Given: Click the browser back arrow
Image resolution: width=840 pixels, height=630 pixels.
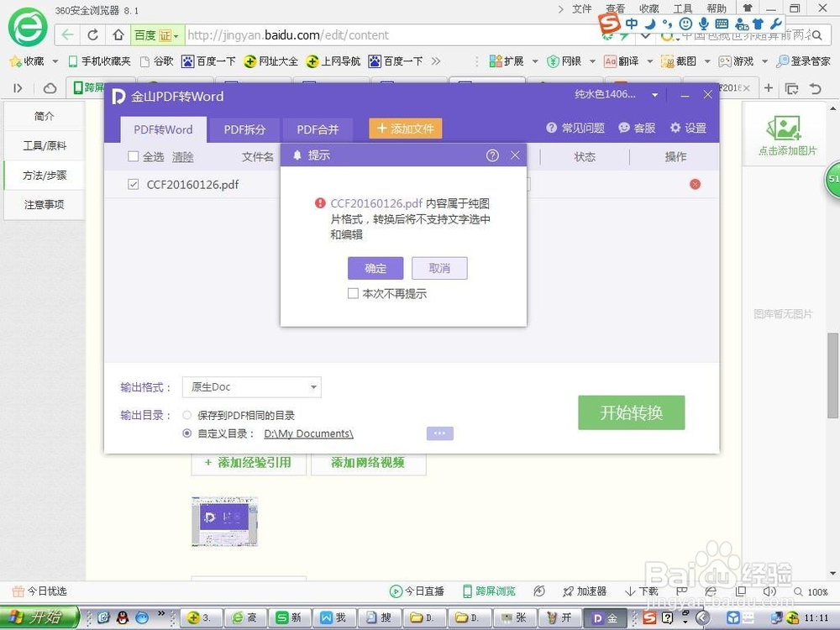Looking at the screenshot, I should click(67, 34).
